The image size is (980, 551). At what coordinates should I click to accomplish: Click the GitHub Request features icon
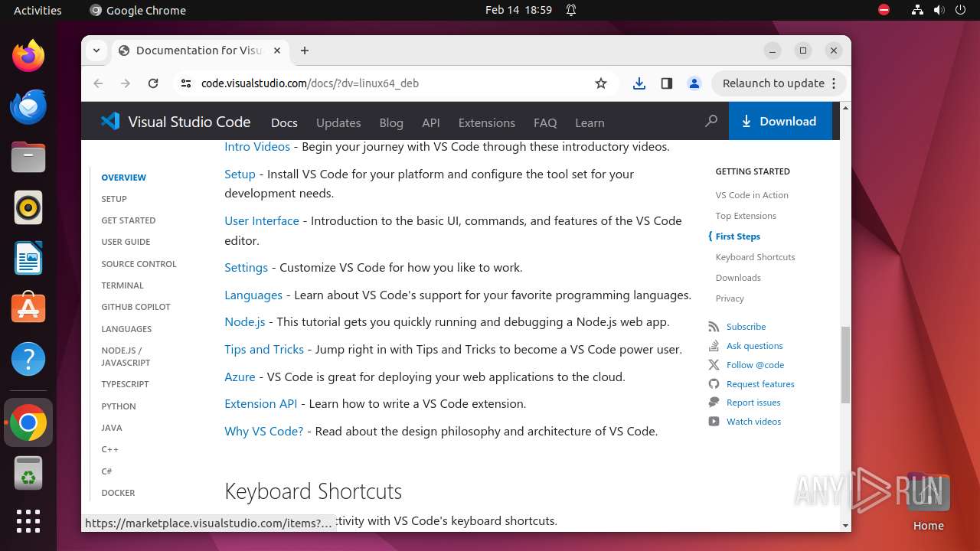coord(714,384)
